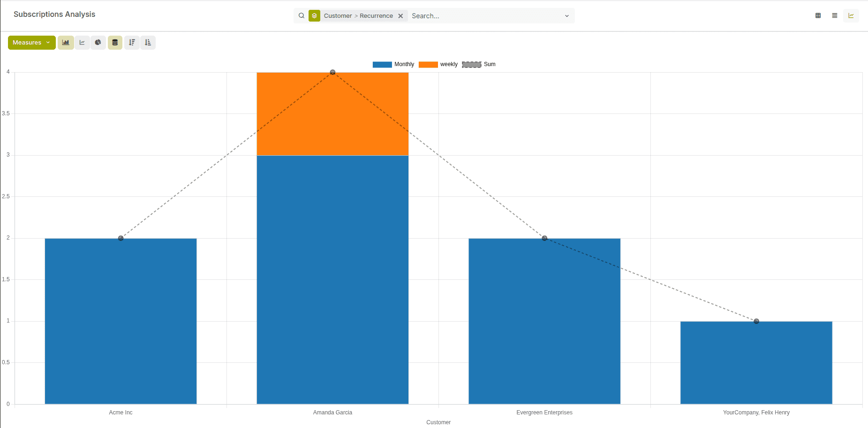Toggle the stacked bars option
The width and height of the screenshot is (868, 428).
115,43
